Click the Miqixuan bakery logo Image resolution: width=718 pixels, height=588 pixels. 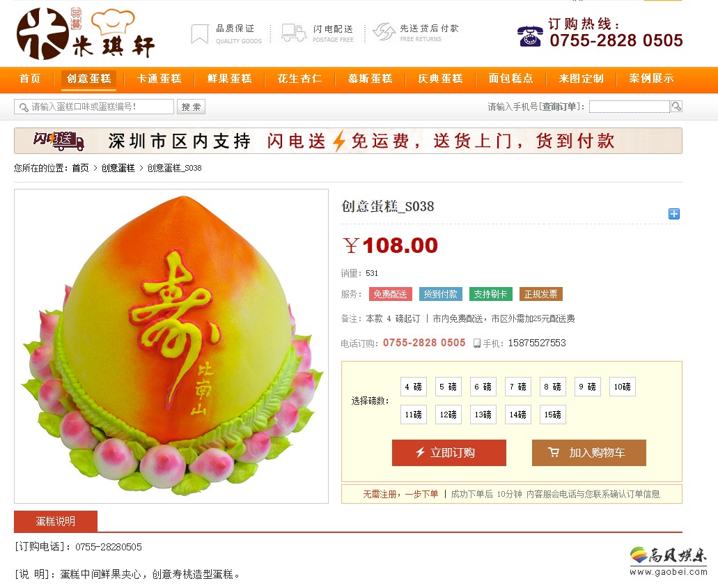tap(86, 33)
